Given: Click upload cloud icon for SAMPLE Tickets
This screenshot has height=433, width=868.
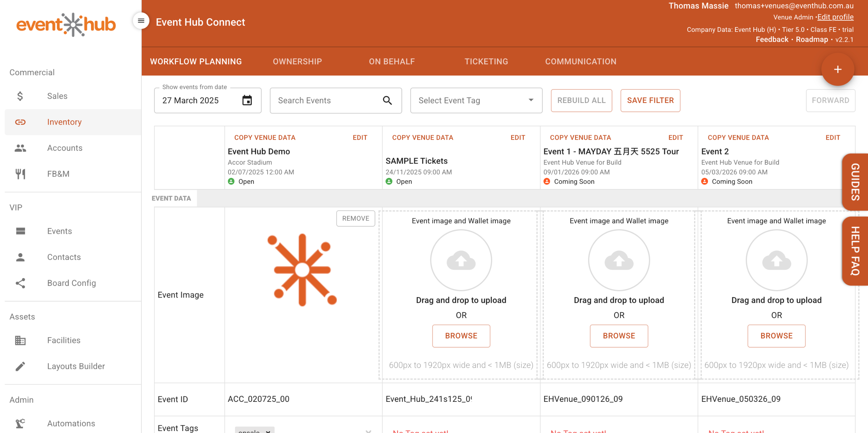Looking at the screenshot, I should tap(461, 260).
